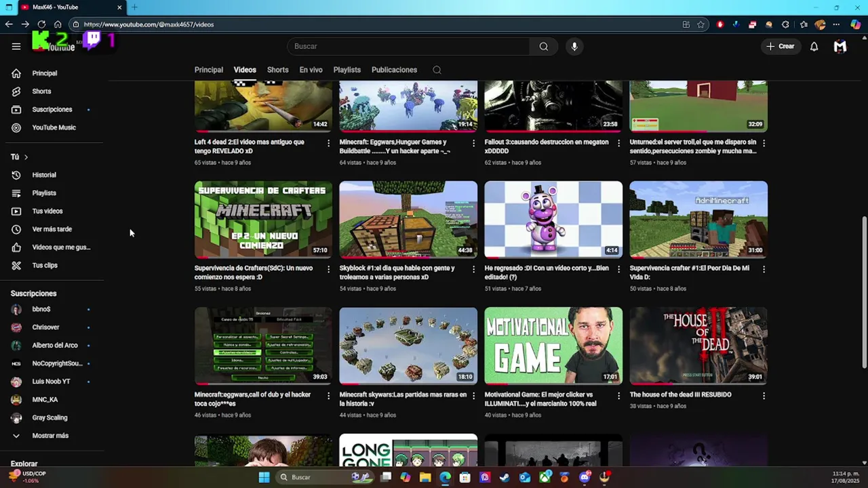The height and width of the screenshot is (488, 868).
Task: Search within channel magnifier icon
Action: 437,70
